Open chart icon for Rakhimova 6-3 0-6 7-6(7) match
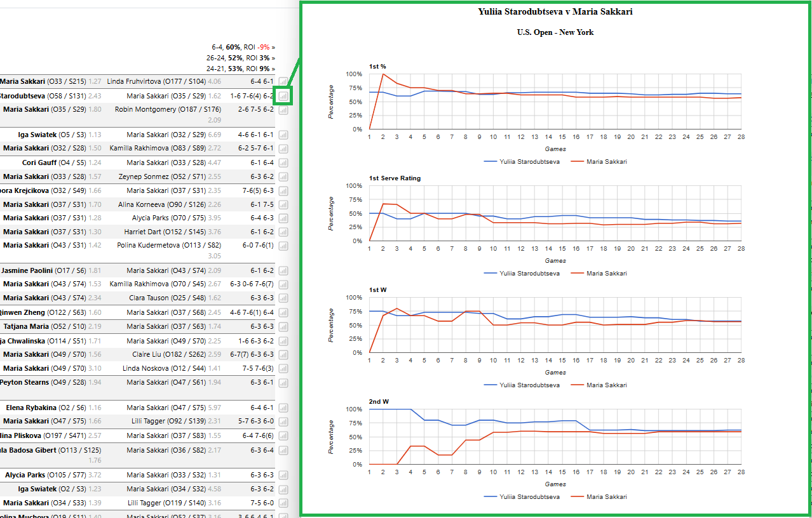 (x=283, y=284)
